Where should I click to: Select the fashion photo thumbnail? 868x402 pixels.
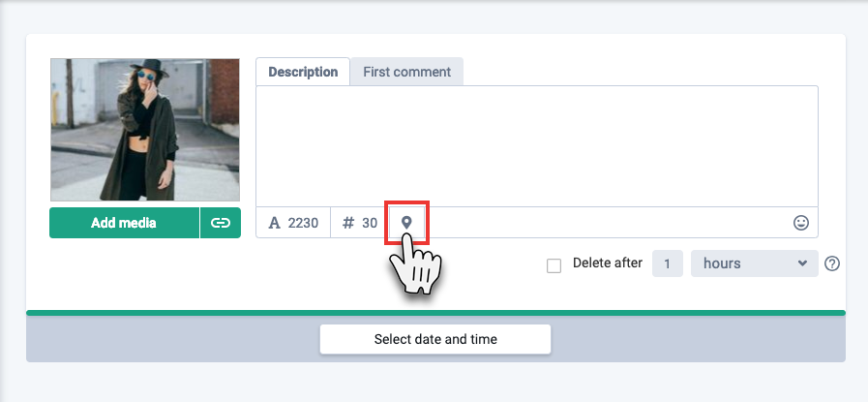145,130
